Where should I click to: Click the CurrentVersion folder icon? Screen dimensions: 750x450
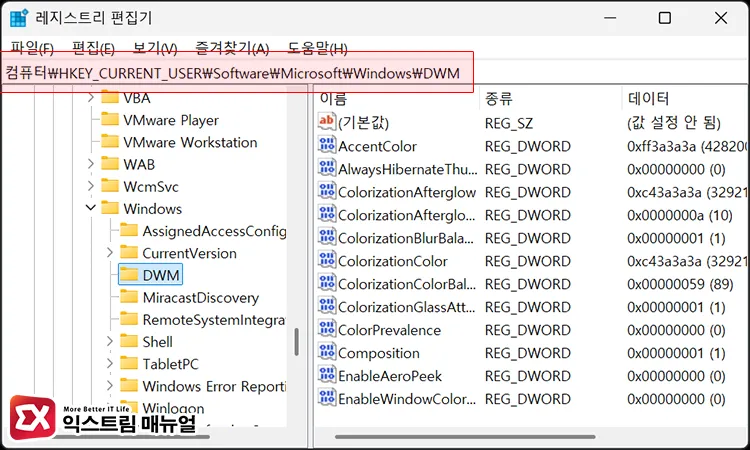(129, 252)
